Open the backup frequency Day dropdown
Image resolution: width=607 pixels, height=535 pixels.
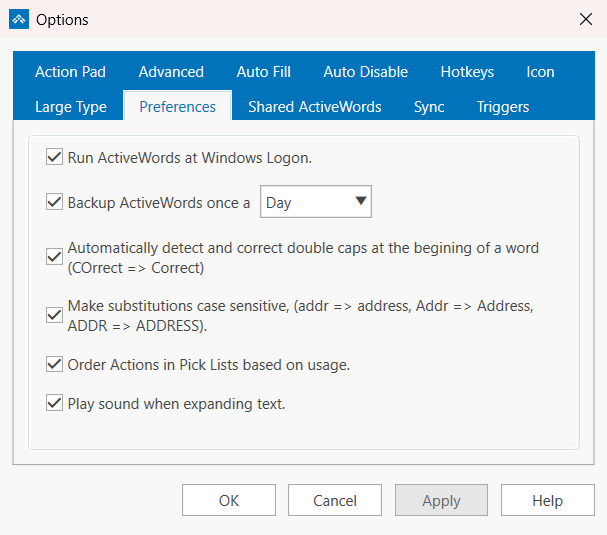(316, 201)
